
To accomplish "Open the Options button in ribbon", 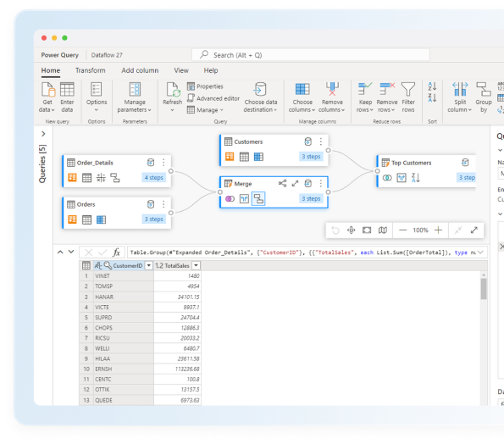I will pos(96,97).
